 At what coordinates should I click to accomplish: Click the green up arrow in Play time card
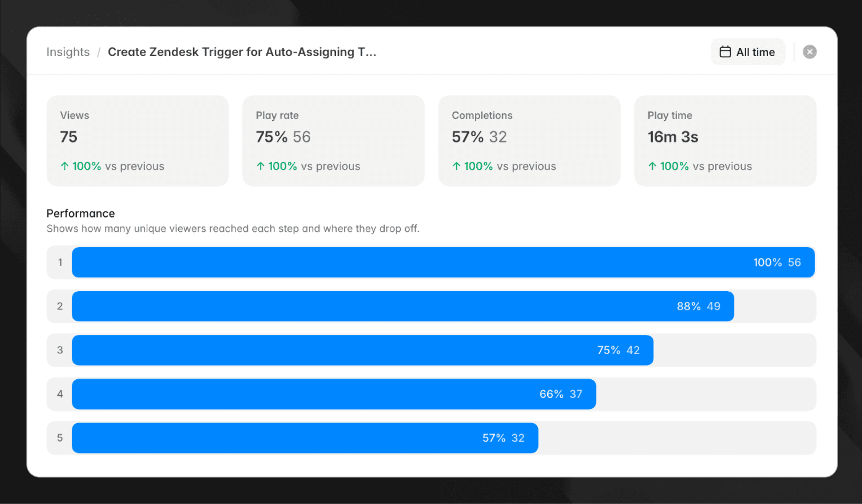[x=652, y=166]
